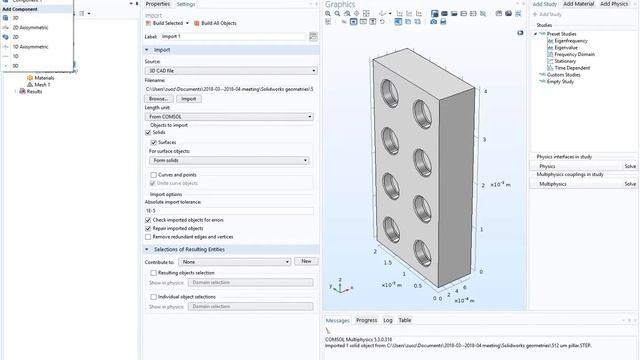Image resolution: width=640 pixels, height=360 pixels.
Task: Go to default 3D view icon
Action: pyautogui.click(x=382, y=13)
